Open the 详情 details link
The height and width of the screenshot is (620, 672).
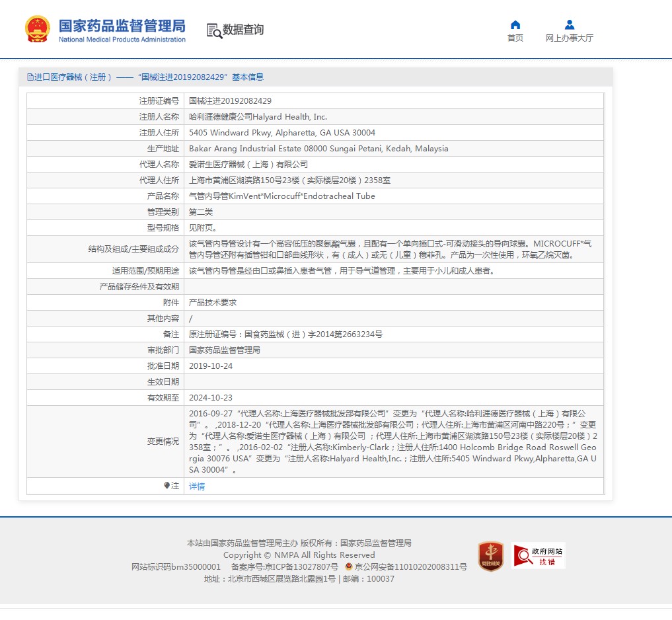pyautogui.click(x=197, y=486)
